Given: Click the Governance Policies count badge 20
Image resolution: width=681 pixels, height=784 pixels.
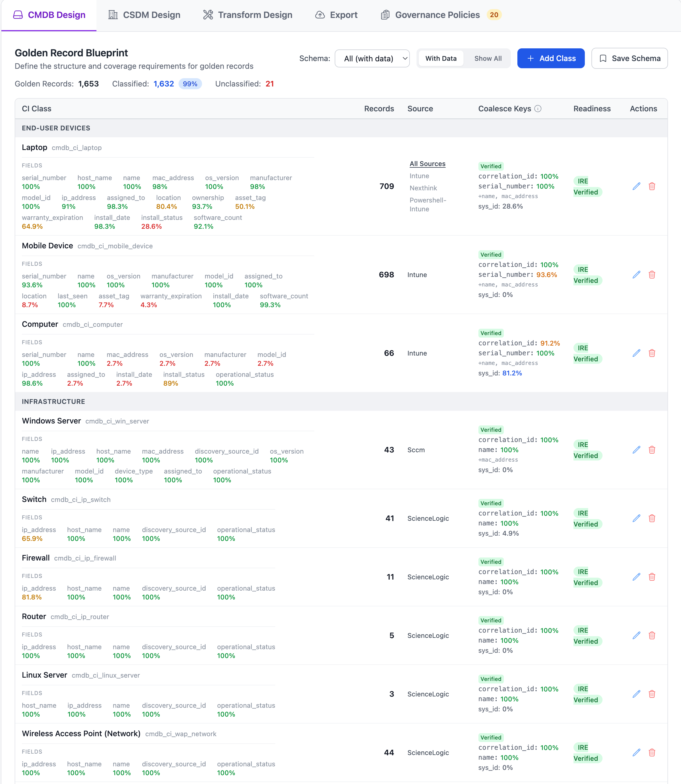Looking at the screenshot, I should tap(494, 15).
